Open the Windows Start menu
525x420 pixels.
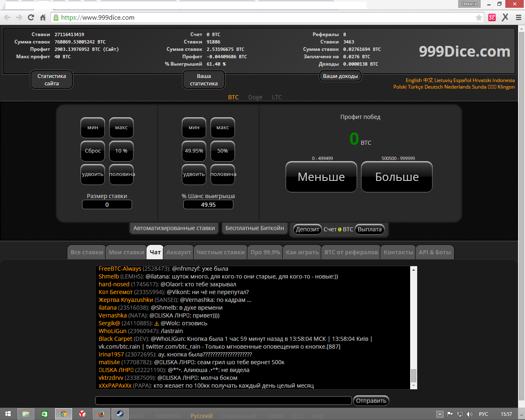[x=8, y=414]
